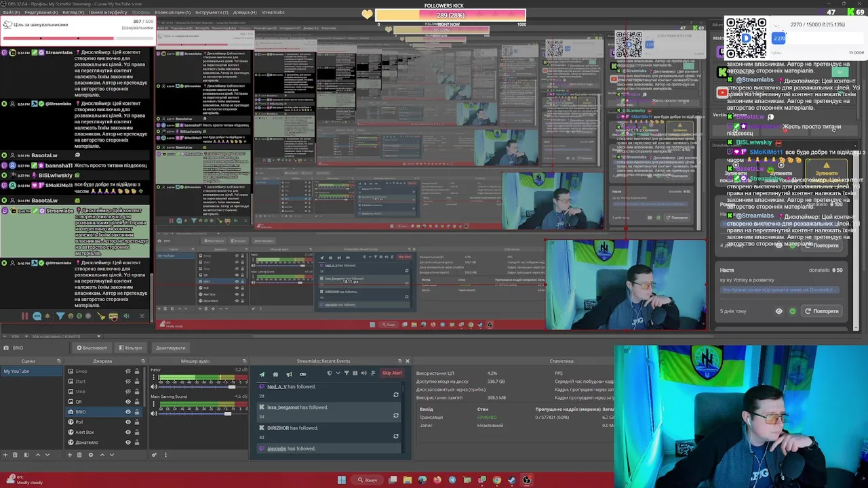This screenshot has height=488, width=868.
Task: Open advanced audio properties gear in mixer
Action: pos(155,455)
